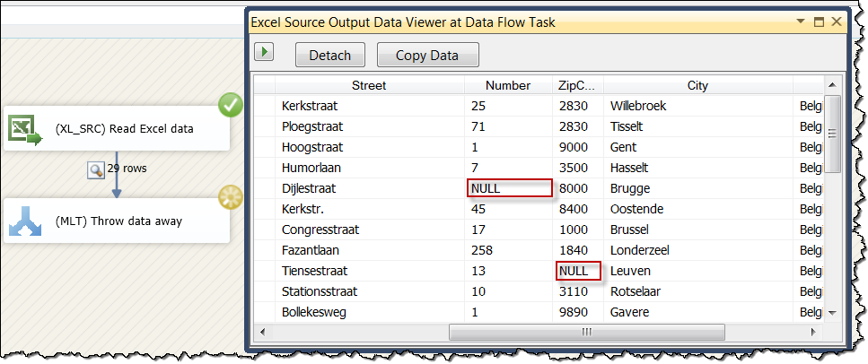Maximize the Data Viewer window

818,22
